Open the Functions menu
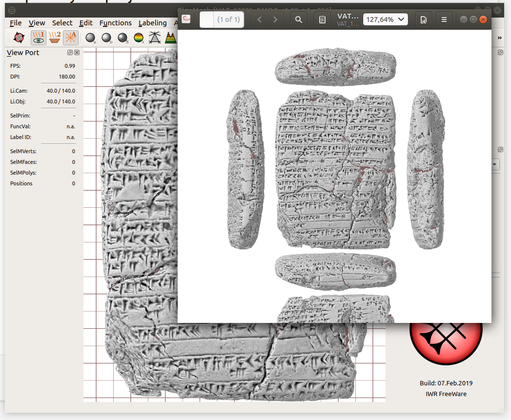This screenshot has height=420, width=511. pyautogui.click(x=116, y=23)
